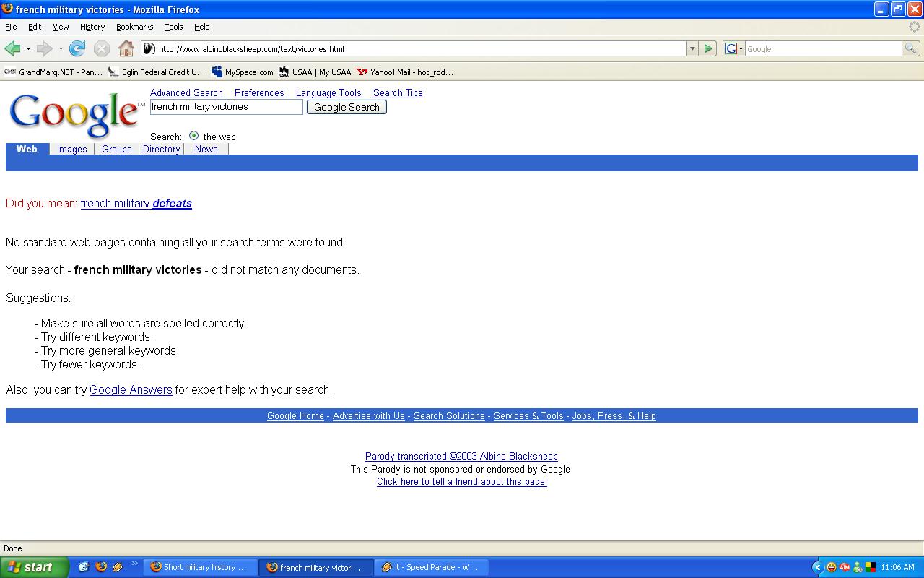Screen dimensions: 924x578
Task: Switch to the Web tab
Action: tap(27, 149)
